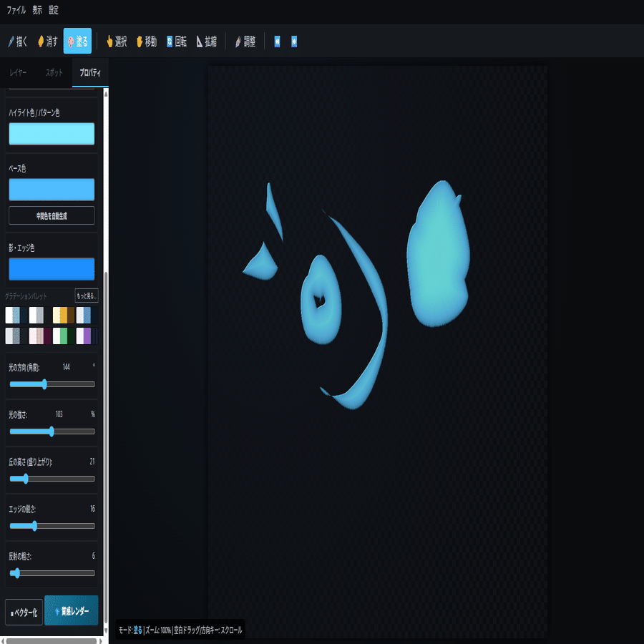The width and height of the screenshot is (644, 644).
Task: Open the 調整 adjust tool
Action: coord(245,41)
